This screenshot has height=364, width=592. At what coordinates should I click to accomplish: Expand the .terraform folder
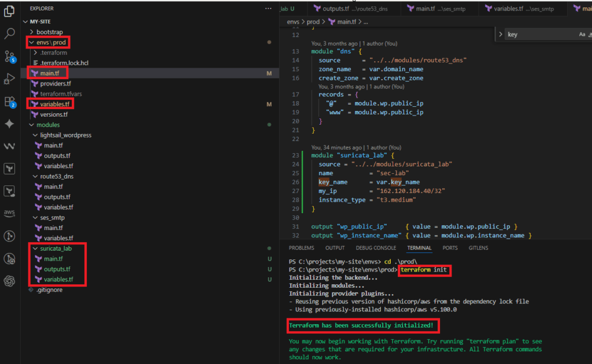53,53
